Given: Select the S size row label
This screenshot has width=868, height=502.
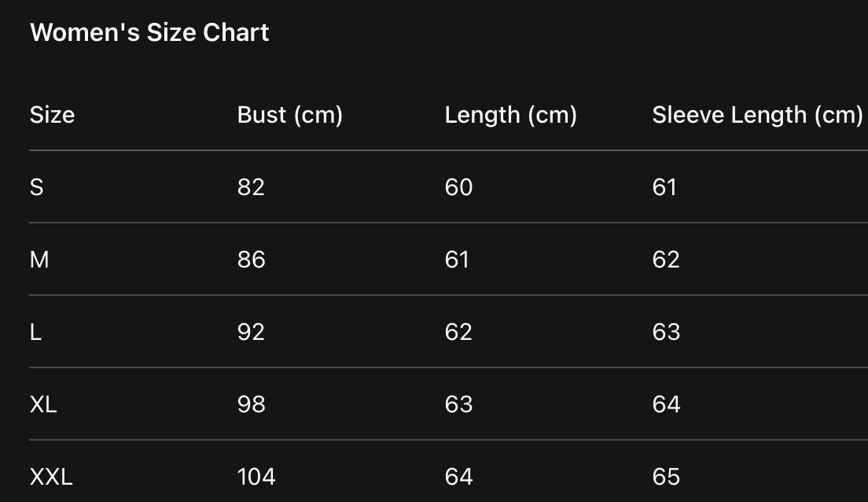Looking at the screenshot, I should [36, 187].
